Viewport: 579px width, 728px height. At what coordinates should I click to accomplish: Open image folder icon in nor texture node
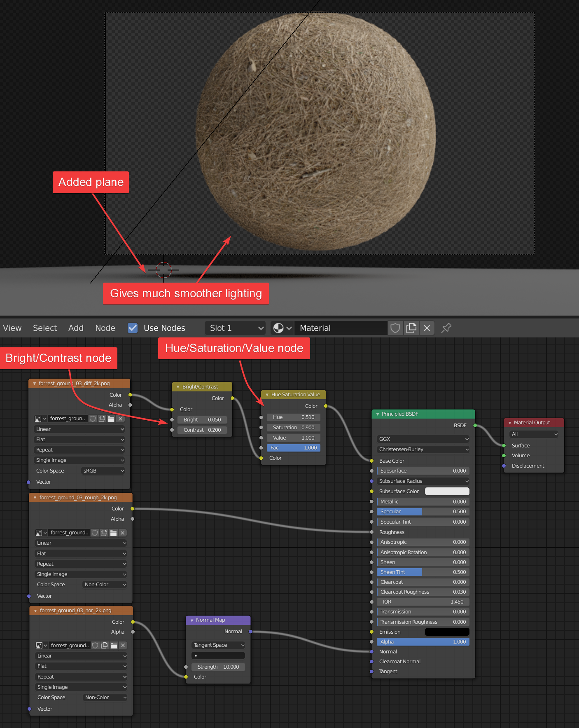(114, 646)
